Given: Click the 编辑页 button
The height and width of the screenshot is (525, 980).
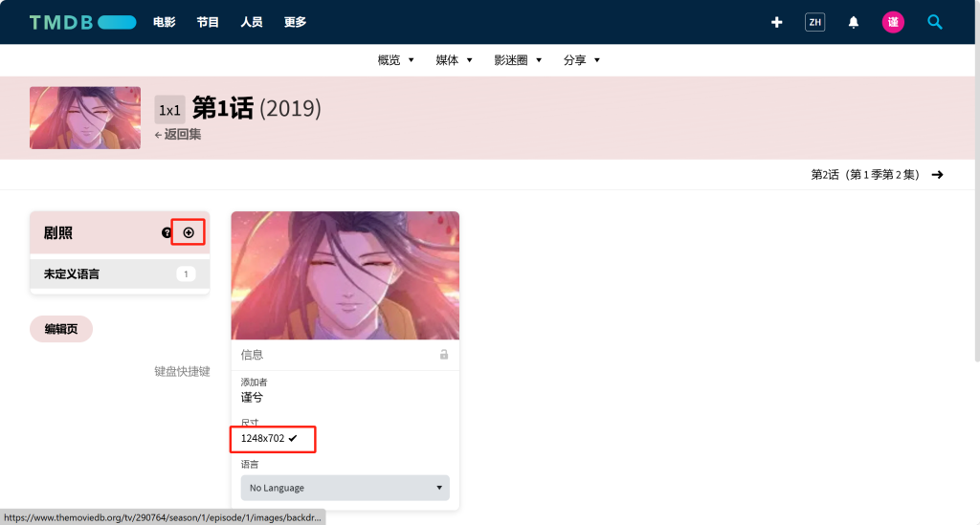Looking at the screenshot, I should click(x=61, y=329).
